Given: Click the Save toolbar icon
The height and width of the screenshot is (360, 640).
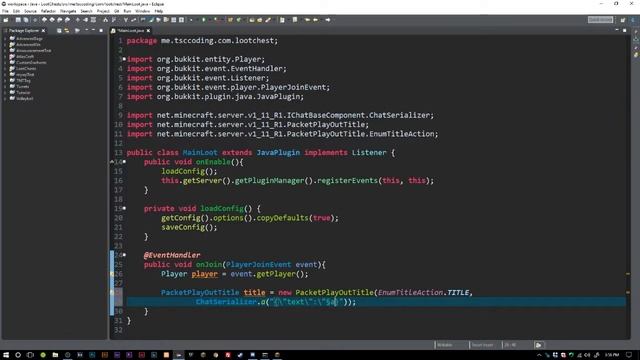Looking at the screenshot, I should click(x=18, y=20).
